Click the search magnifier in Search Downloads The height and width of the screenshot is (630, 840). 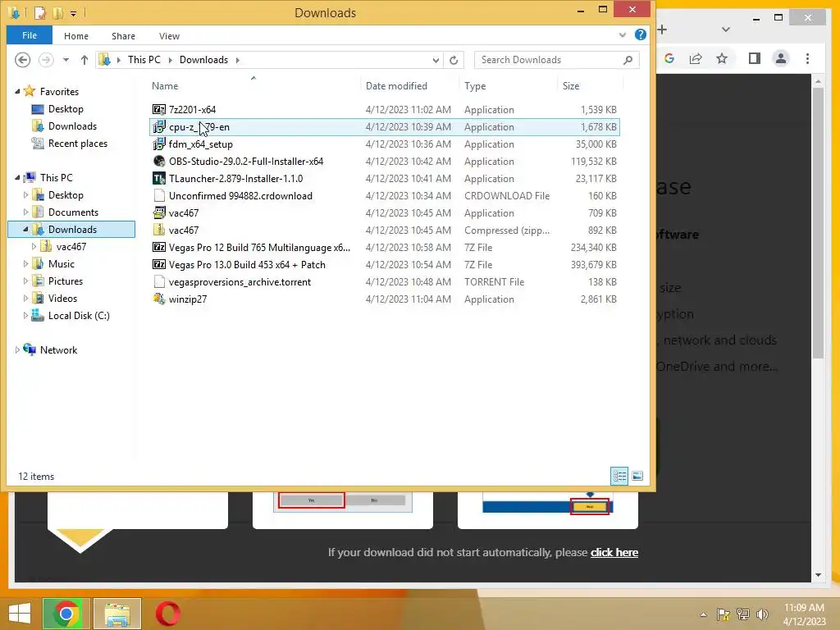(628, 60)
